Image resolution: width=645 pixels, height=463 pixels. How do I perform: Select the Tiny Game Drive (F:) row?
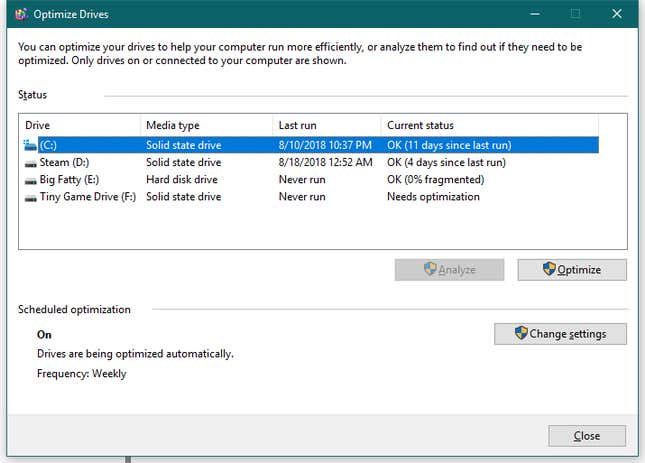(311, 197)
